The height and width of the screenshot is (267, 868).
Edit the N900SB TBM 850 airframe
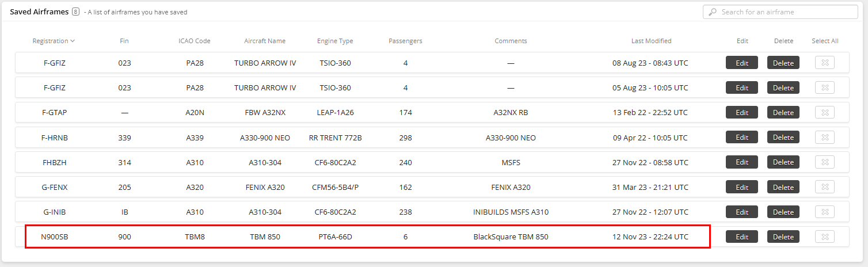[742, 237]
